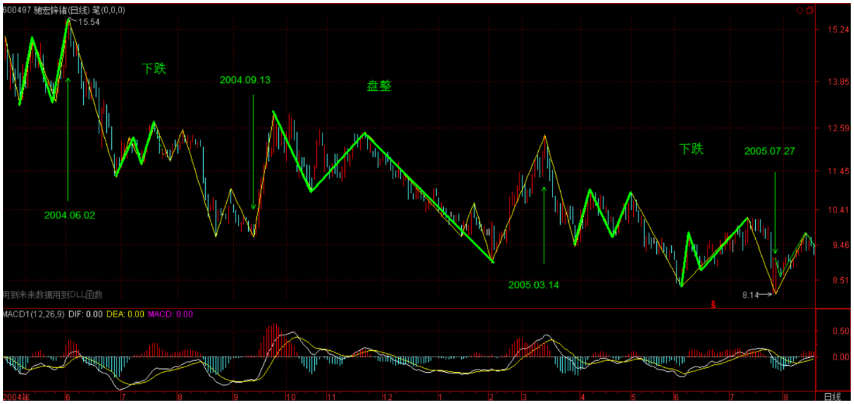This screenshot has width=854, height=404.
Task: Click the small red diamond icon in chart header
Action: pyautogui.click(x=799, y=10)
